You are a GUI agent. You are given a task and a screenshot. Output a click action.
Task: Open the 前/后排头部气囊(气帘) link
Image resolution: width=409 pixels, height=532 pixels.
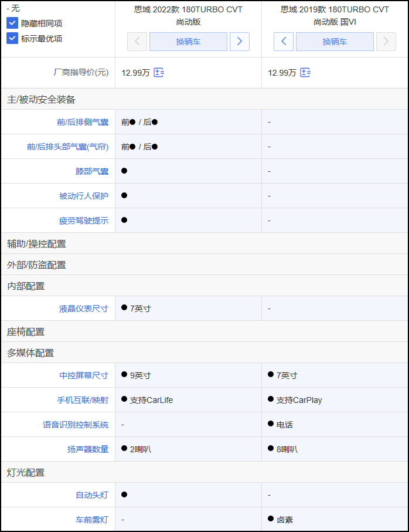[x=68, y=147]
